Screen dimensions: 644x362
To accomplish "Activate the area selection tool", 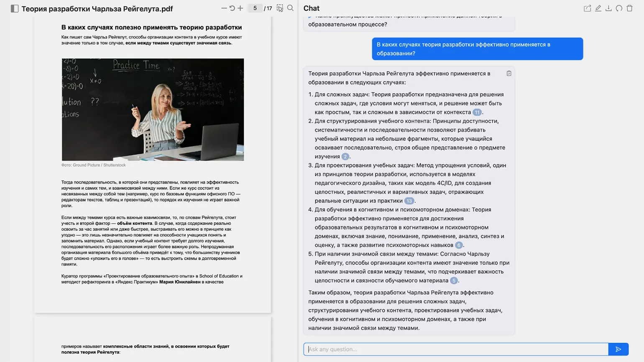I will 280,8.
